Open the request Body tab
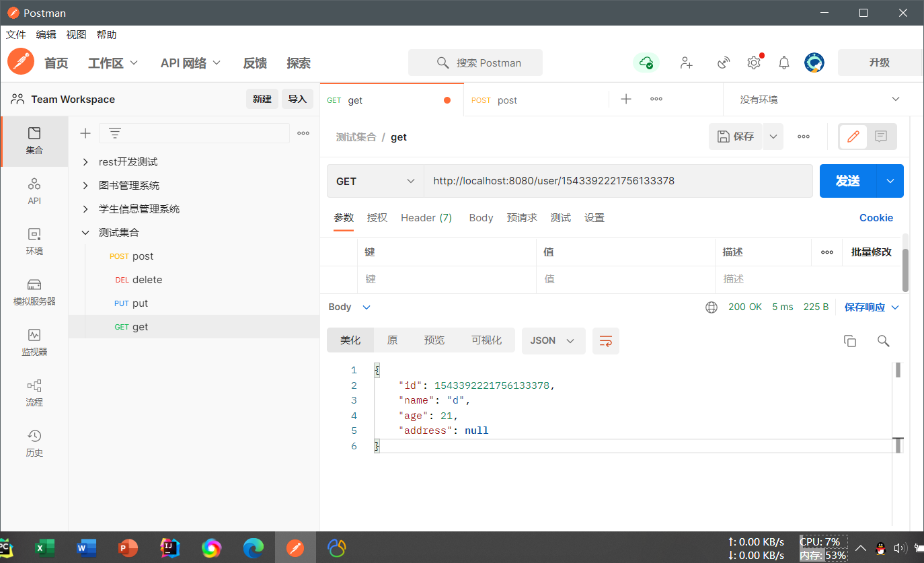 tap(481, 218)
